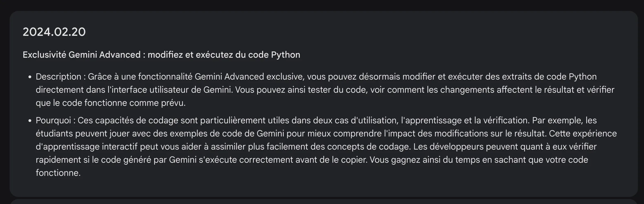Click the bullet point before "Pourquoi"

(30, 121)
